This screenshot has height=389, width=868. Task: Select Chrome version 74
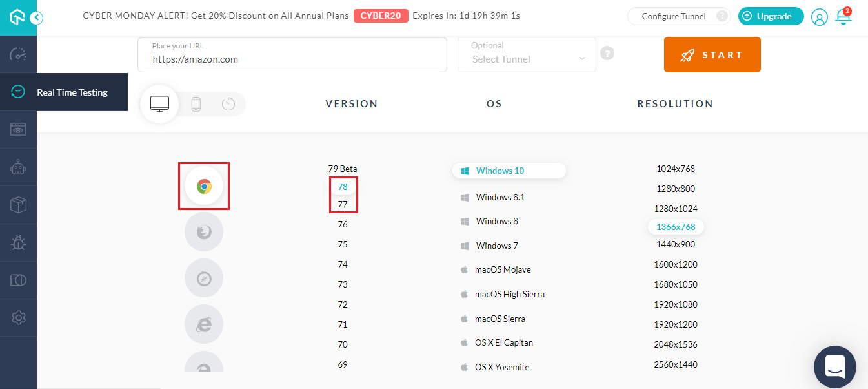(343, 264)
